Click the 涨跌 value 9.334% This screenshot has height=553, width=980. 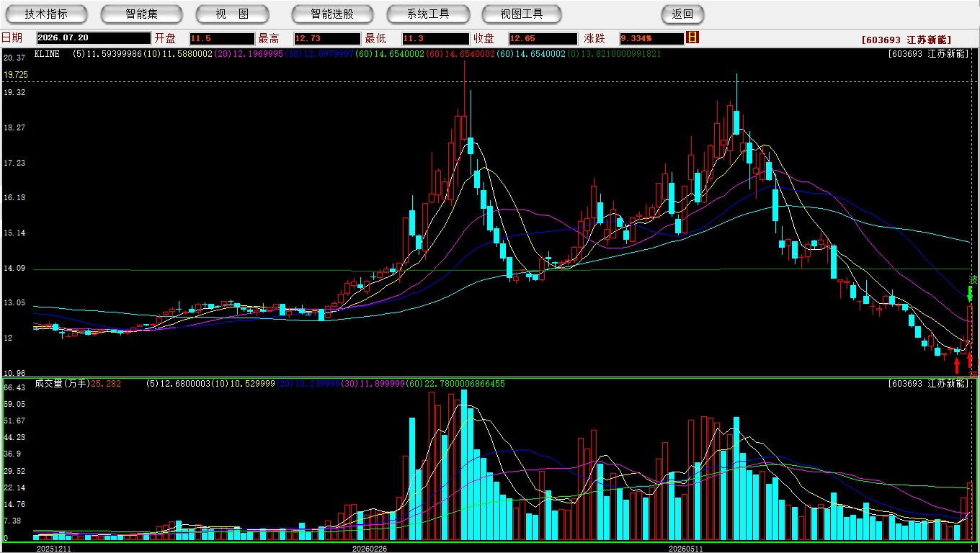651,38
